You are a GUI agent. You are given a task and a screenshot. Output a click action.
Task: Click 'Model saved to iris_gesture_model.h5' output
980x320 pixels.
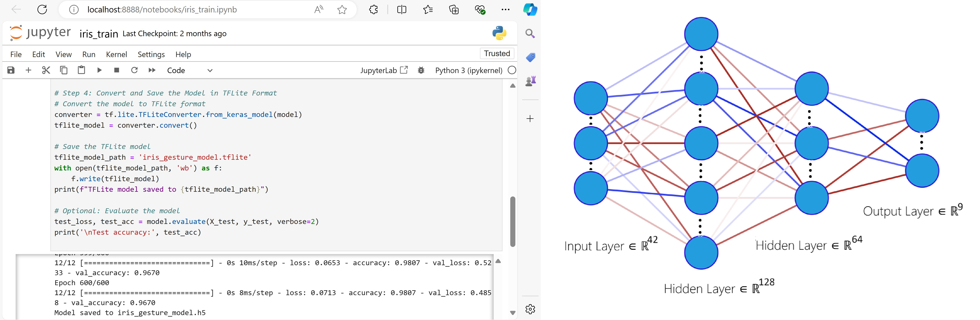pos(130,313)
